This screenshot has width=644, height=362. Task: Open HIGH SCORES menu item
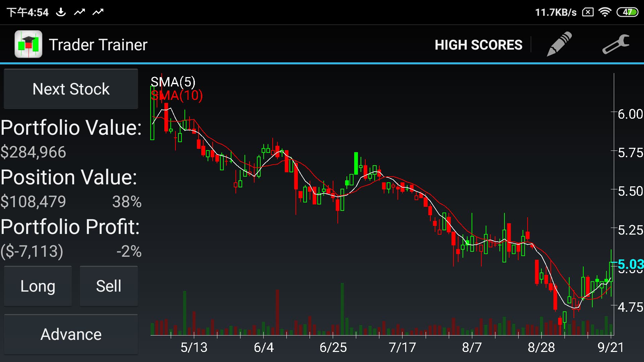pos(478,45)
